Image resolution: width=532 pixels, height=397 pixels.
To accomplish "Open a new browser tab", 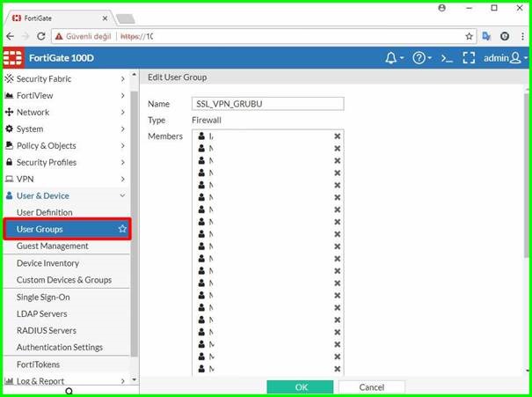I will tap(126, 18).
